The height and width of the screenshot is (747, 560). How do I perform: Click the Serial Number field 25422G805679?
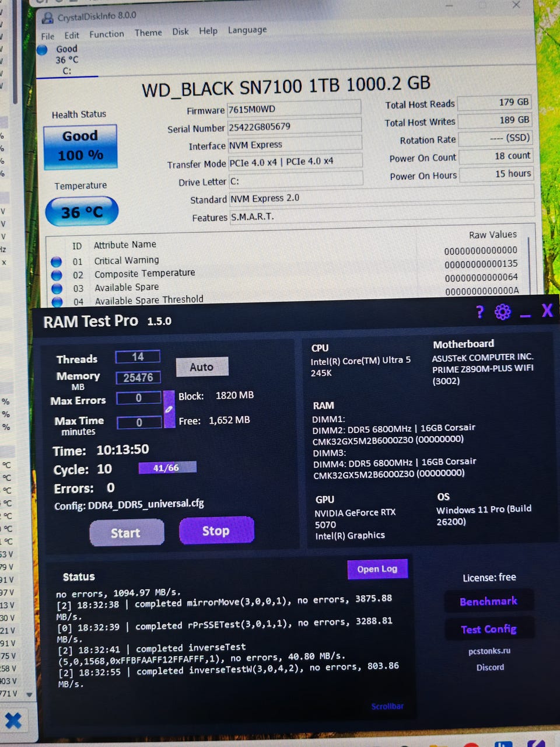coord(295,126)
